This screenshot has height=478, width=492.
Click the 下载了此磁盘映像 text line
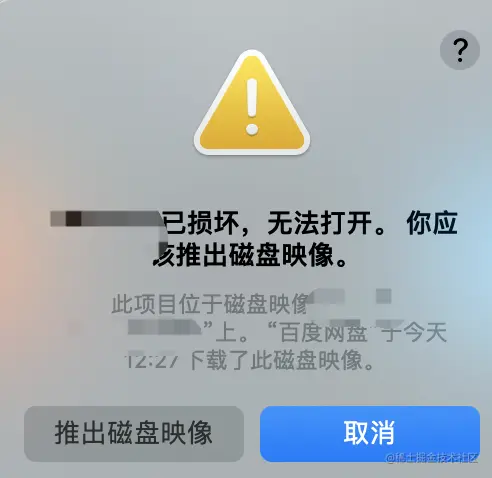[x=275, y=360]
